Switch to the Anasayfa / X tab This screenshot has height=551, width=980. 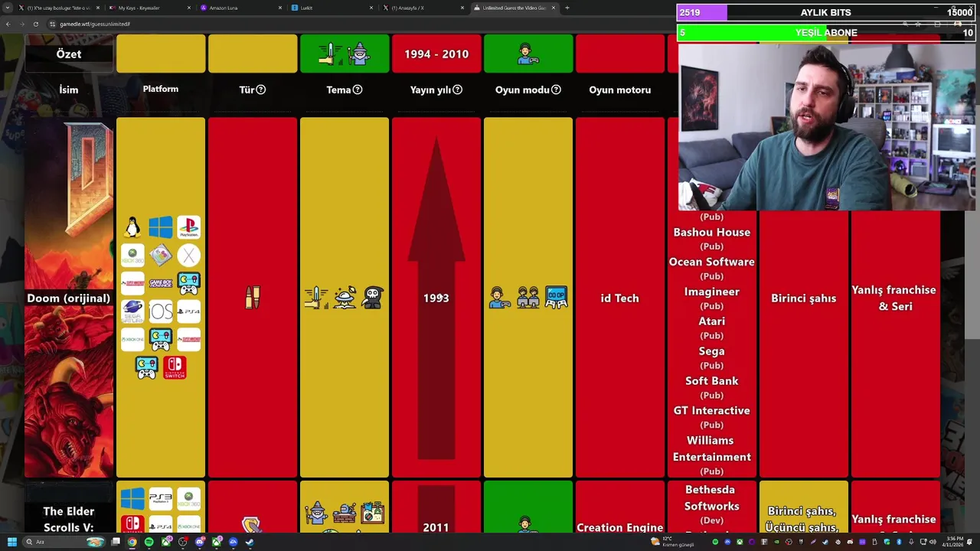423,8
